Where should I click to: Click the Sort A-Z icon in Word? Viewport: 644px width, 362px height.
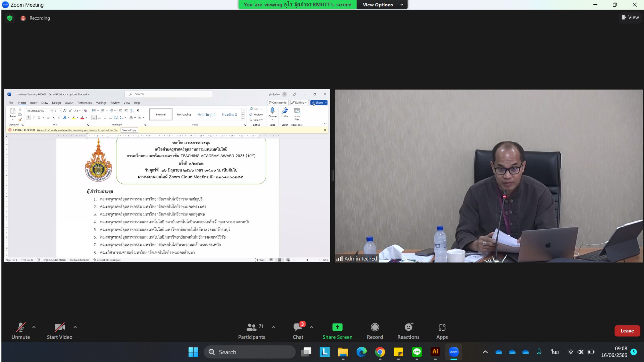click(x=132, y=111)
